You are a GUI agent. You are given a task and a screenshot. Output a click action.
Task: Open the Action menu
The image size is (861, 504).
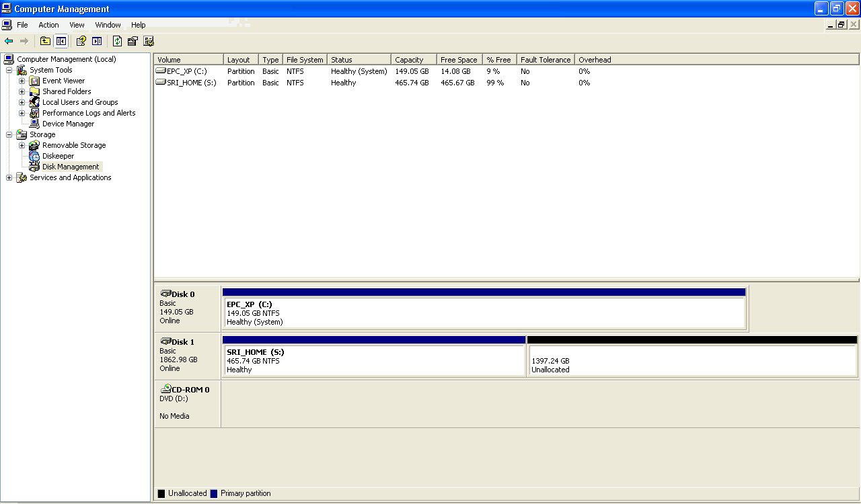[x=48, y=25]
